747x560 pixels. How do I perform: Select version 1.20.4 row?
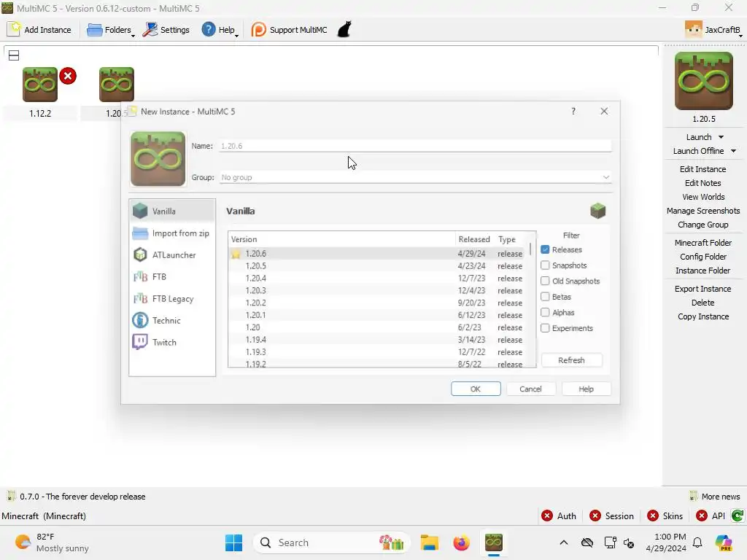coord(377,278)
